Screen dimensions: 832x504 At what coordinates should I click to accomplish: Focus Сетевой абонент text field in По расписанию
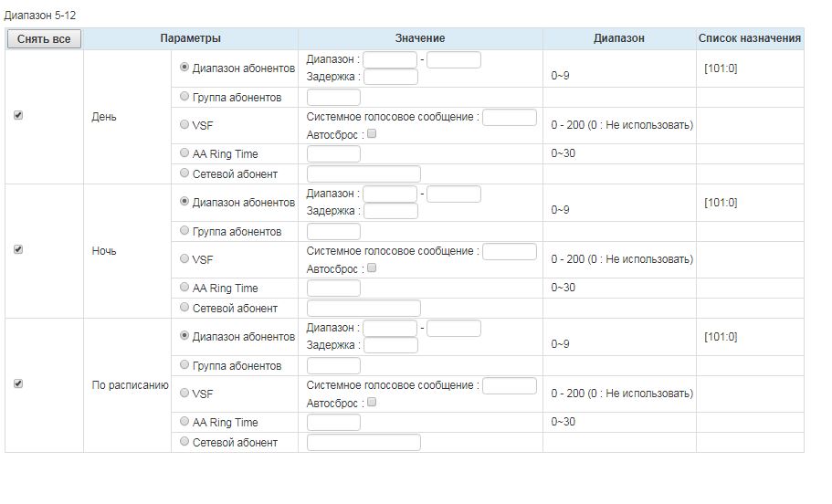point(363,443)
